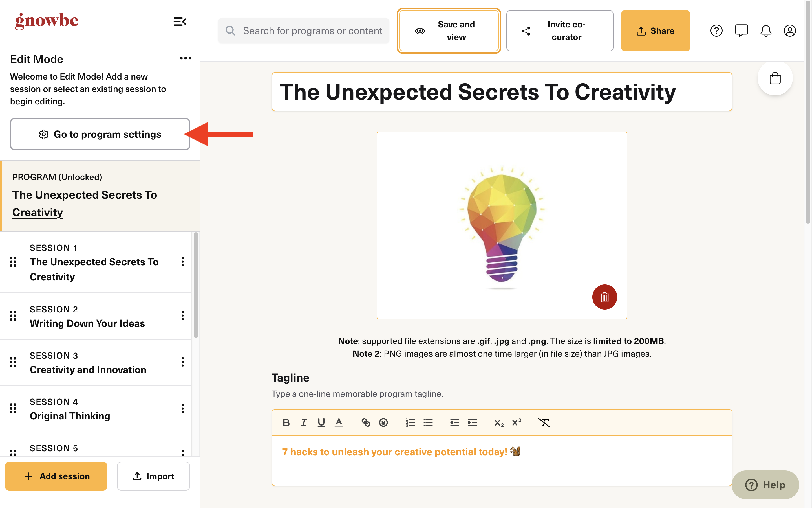
Task: Open the text color picker in the tagline toolbar
Action: click(339, 422)
